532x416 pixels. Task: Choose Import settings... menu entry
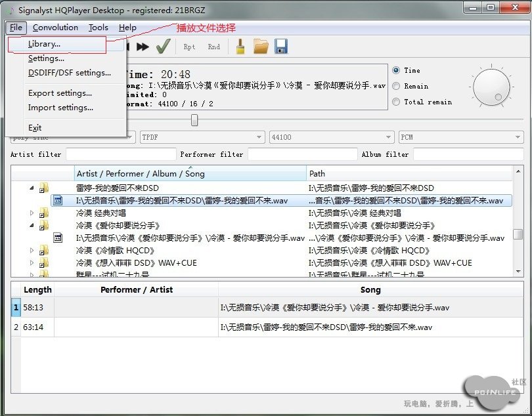[x=66, y=108]
